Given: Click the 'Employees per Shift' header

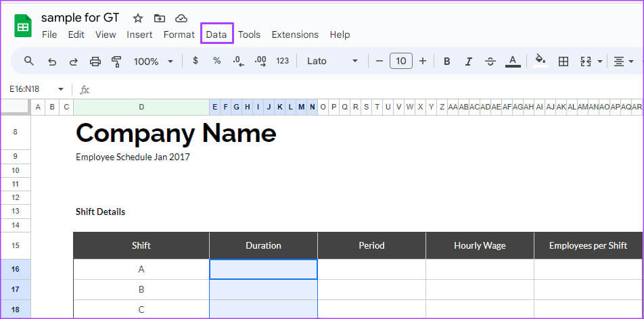Looking at the screenshot, I should click(588, 245).
